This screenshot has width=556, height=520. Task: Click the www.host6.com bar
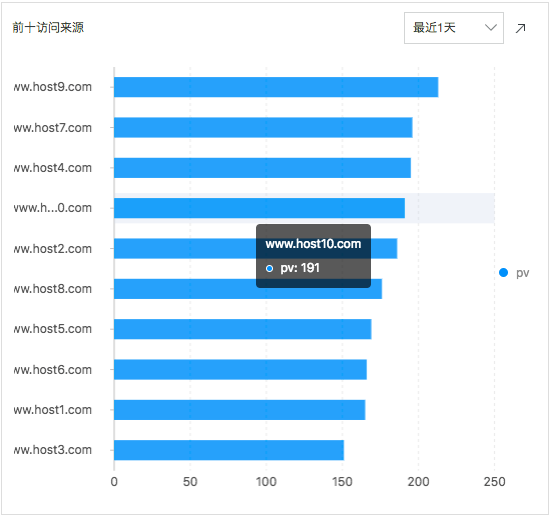point(240,370)
